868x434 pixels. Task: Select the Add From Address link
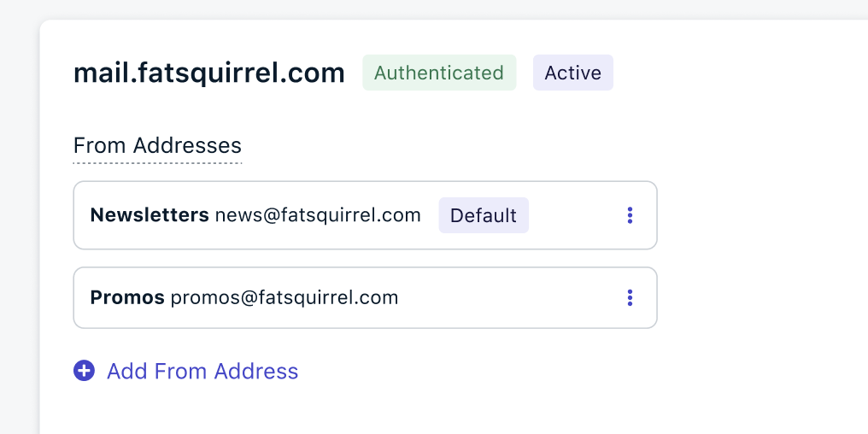tap(186, 371)
